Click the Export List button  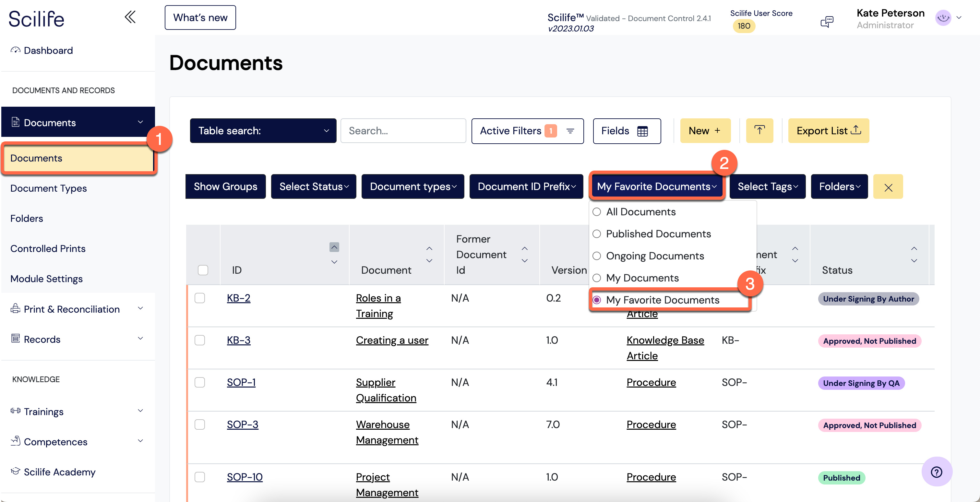(828, 130)
